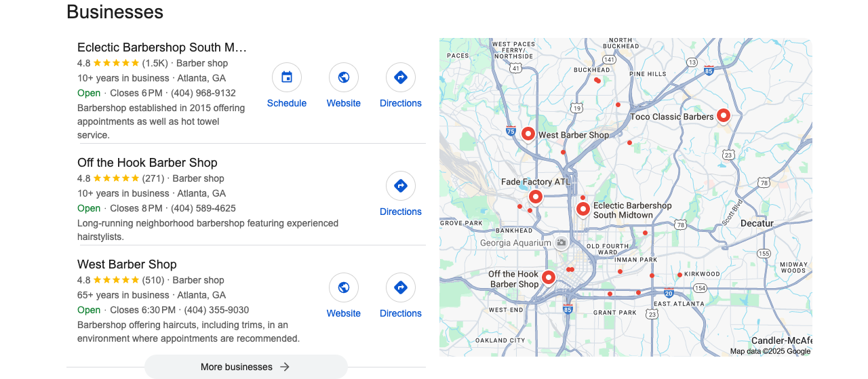Click Directions icon for West Barber Shop
The image size is (868, 379).
click(401, 287)
